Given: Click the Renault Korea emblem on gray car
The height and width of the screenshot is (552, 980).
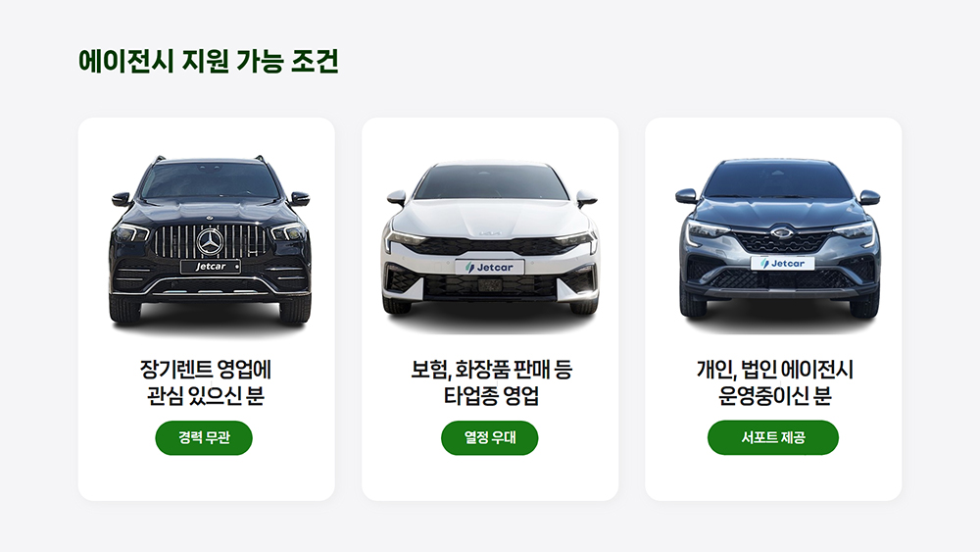Looking at the screenshot, I should pos(781,232).
